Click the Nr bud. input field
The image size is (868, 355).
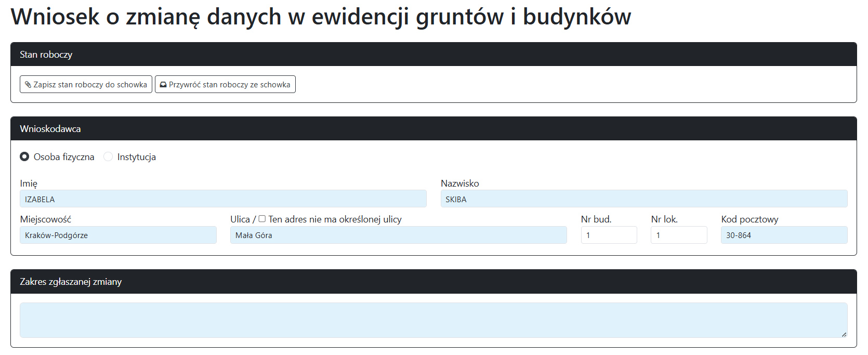[609, 235]
